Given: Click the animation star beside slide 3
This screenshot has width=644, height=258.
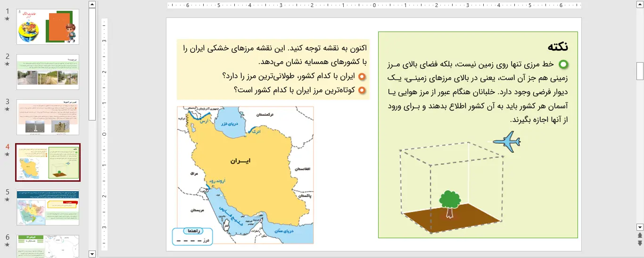Looking at the screenshot, I should tap(7, 109).
